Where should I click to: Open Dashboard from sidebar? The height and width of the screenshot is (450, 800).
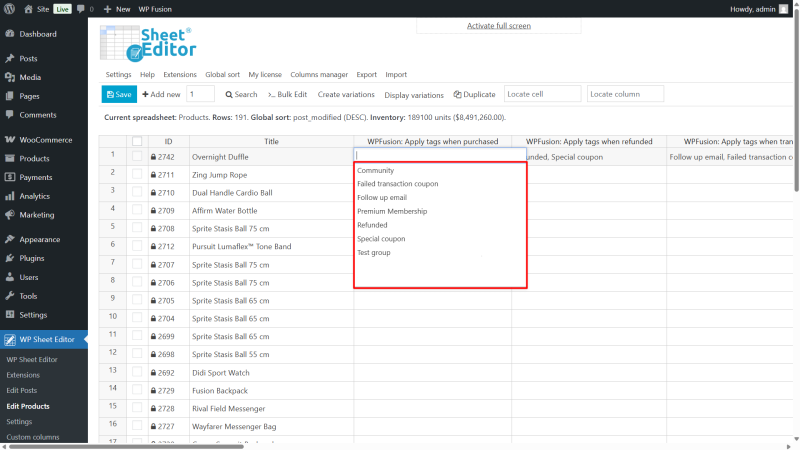(x=38, y=34)
